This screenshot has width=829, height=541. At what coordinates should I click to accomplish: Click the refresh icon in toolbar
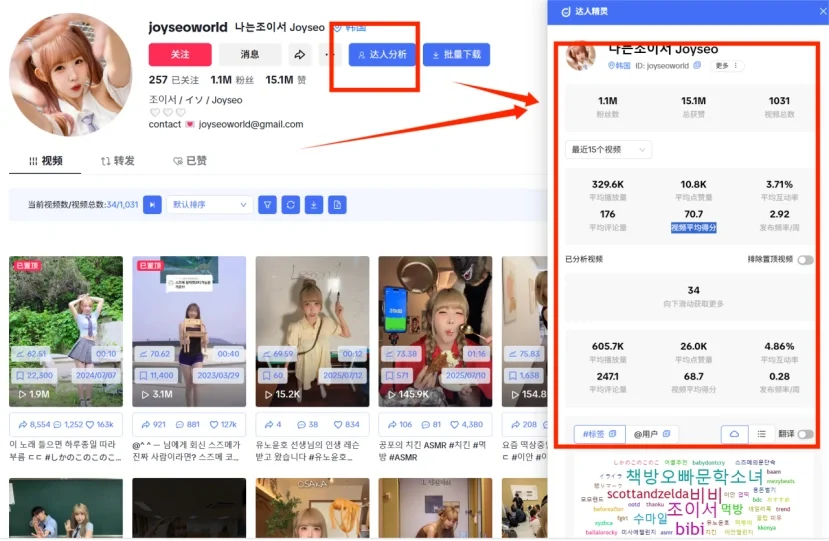(x=290, y=205)
